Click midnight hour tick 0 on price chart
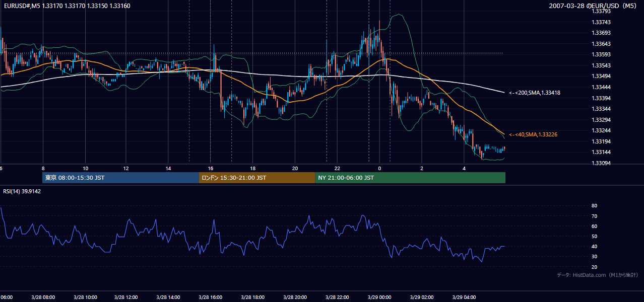The width and height of the screenshot is (644, 302). pos(379,168)
